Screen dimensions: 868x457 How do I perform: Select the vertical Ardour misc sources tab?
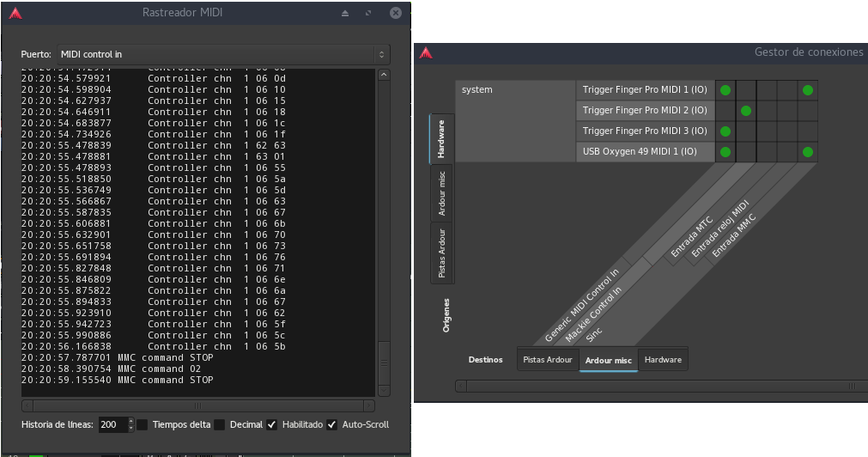pyautogui.click(x=442, y=193)
